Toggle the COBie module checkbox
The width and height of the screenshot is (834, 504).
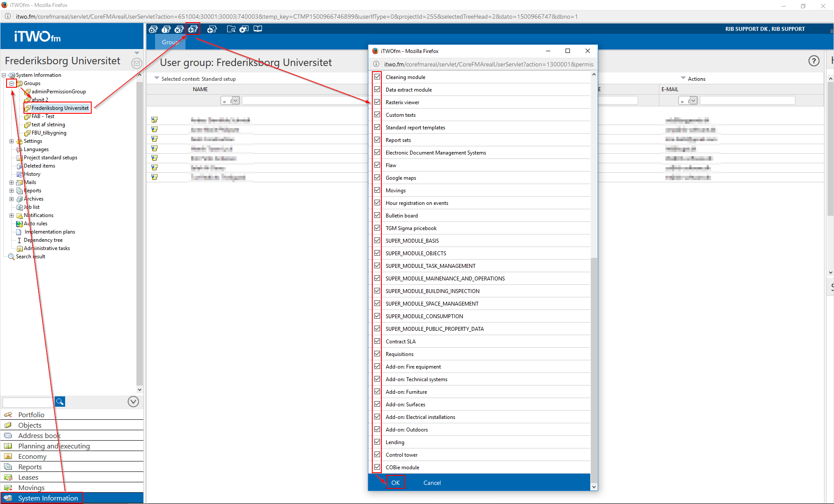coord(377,467)
